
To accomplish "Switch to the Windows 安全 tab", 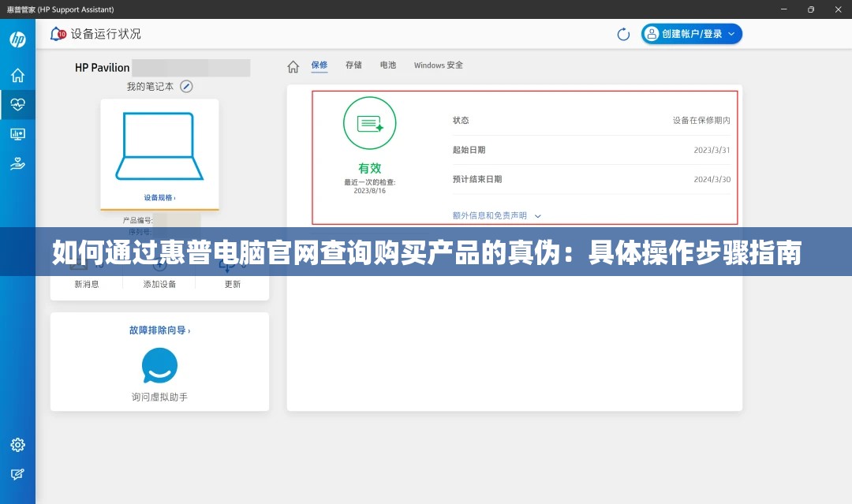I will click(x=439, y=65).
